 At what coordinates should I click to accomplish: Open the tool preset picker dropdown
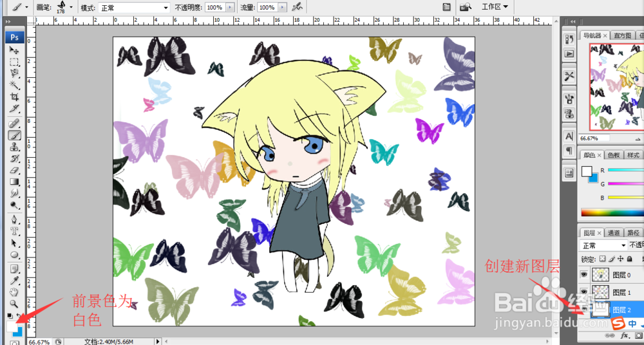[x=27, y=7]
